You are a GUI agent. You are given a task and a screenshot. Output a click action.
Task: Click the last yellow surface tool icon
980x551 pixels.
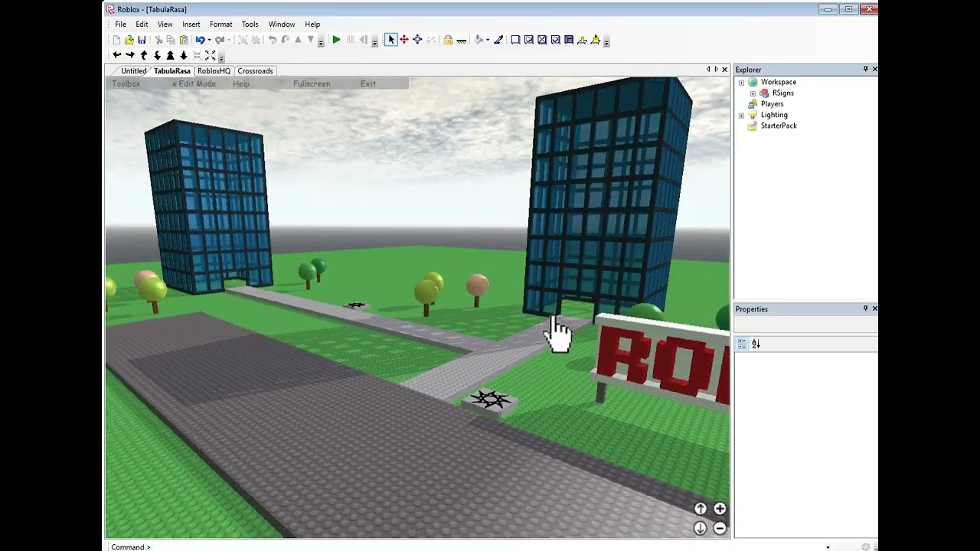(x=596, y=40)
